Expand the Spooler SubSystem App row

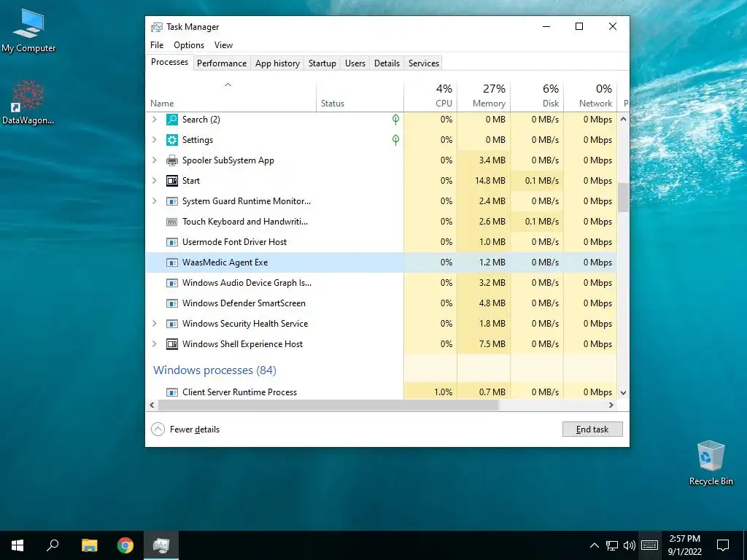pyautogui.click(x=155, y=160)
